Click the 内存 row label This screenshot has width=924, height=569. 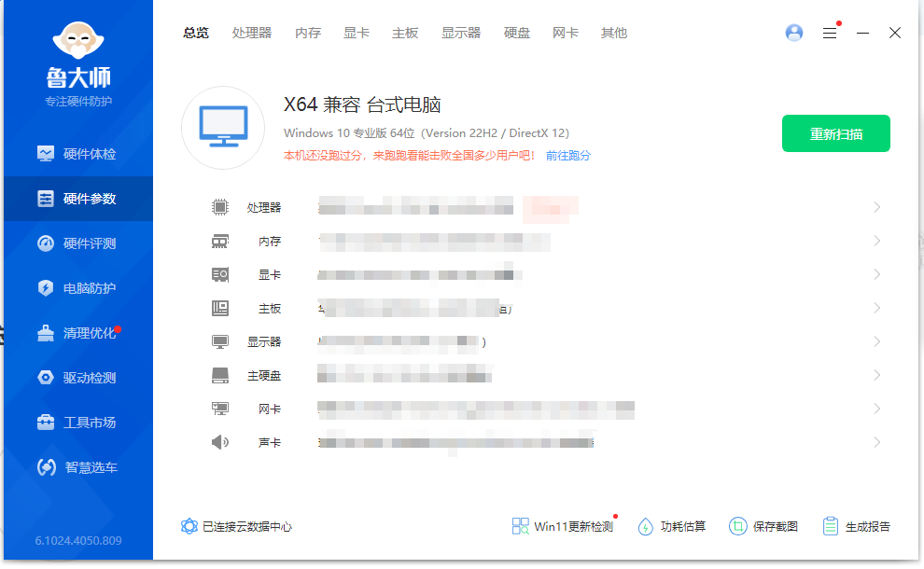click(x=270, y=241)
